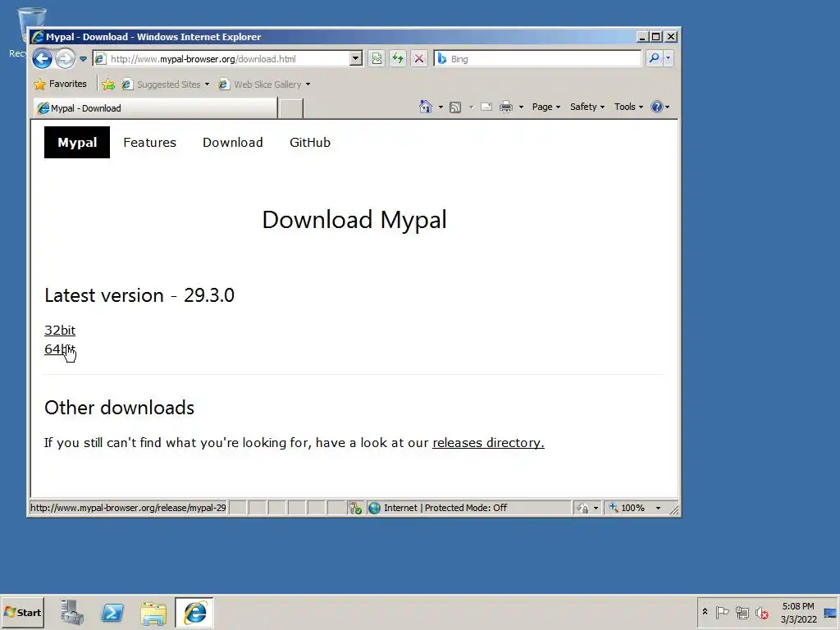Open Server Manager from taskbar
This screenshot has width=840, height=630.
pos(72,612)
